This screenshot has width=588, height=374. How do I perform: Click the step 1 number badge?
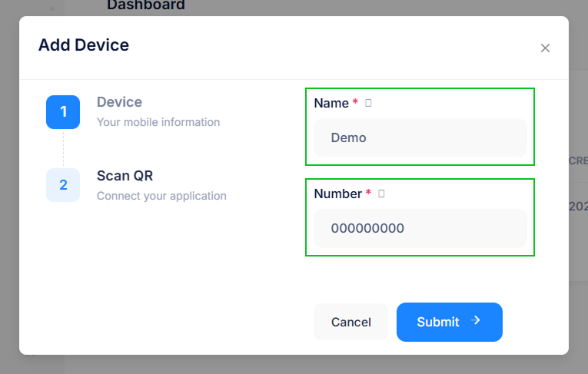(63, 112)
